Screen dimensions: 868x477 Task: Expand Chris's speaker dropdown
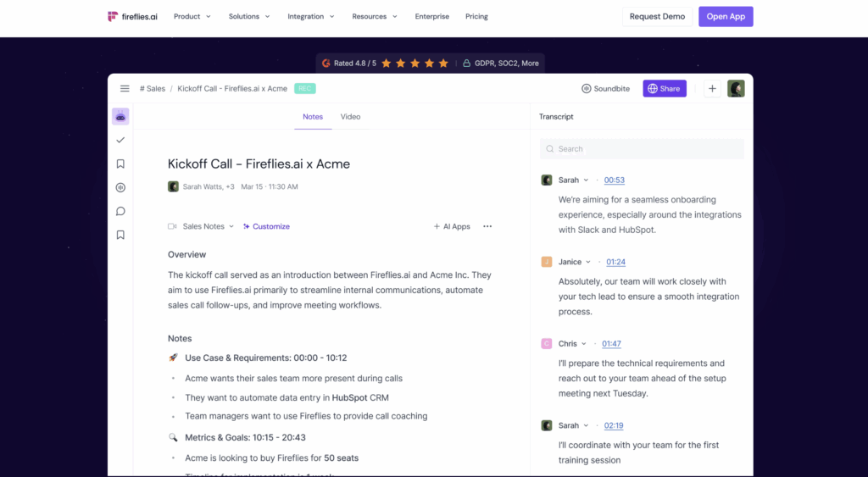pyautogui.click(x=583, y=344)
